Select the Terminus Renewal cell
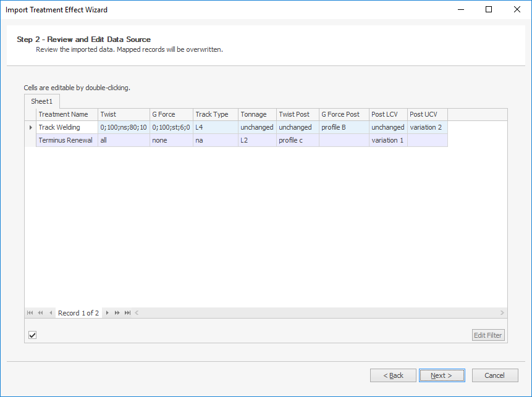The height and width of the screenshot is (397, 532). pos(67,140)
